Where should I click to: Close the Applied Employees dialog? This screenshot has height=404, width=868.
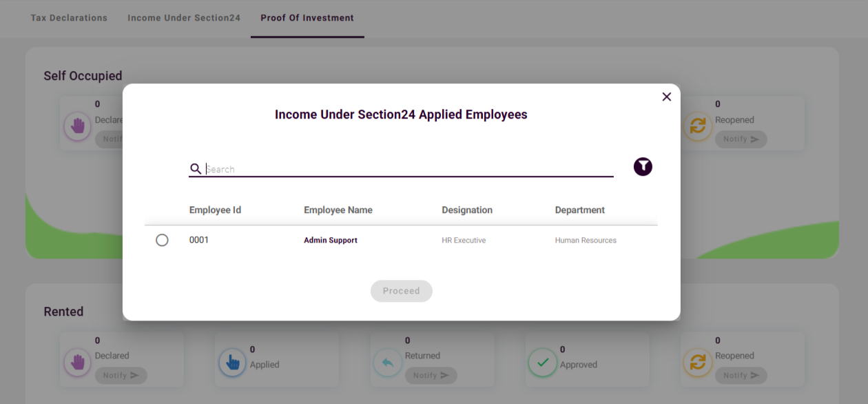(x=666, y=97)
